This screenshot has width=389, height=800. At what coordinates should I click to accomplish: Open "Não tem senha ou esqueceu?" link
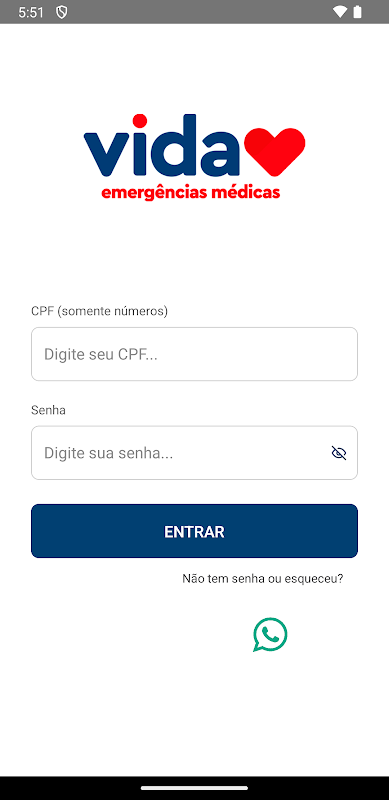(263, 579)
